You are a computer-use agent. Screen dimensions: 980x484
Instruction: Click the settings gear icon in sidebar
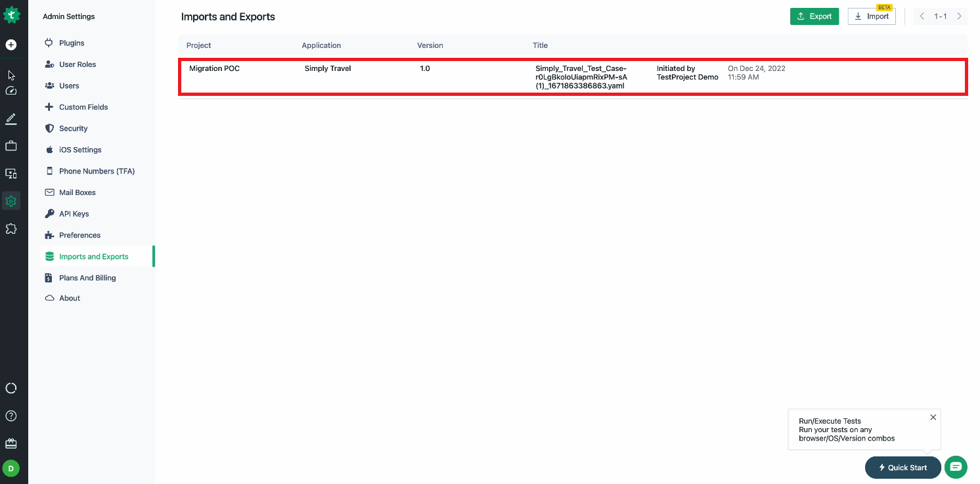tap(11, 201)
